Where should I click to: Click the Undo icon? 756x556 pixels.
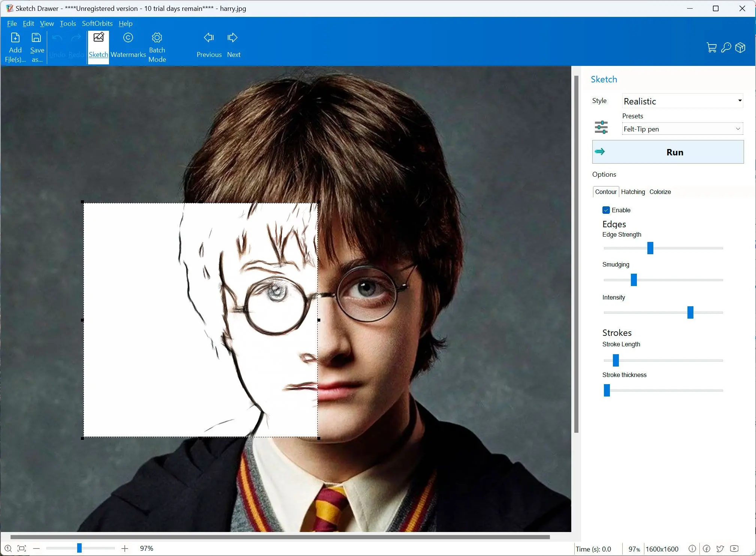57,37
